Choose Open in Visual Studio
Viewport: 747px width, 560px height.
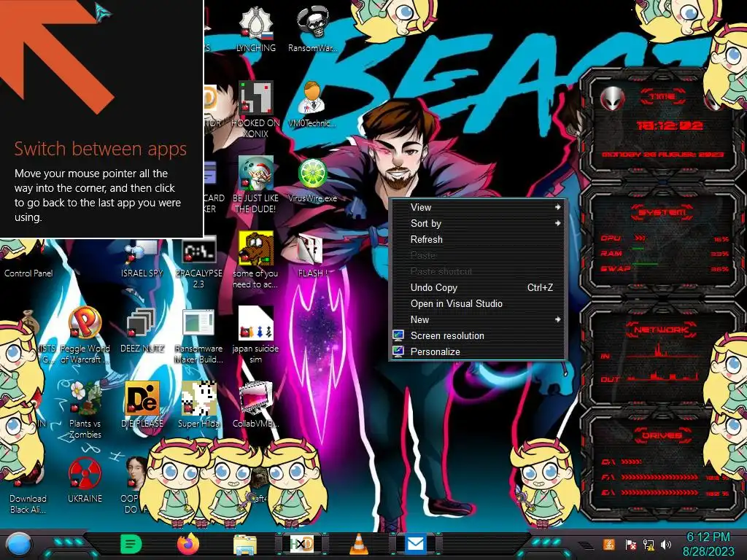coord(478,303)
